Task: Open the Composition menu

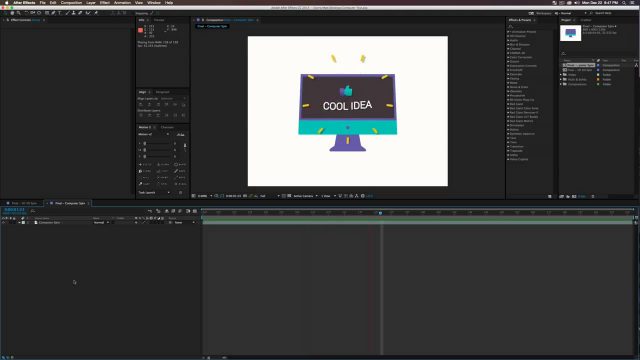Action: 71,2
